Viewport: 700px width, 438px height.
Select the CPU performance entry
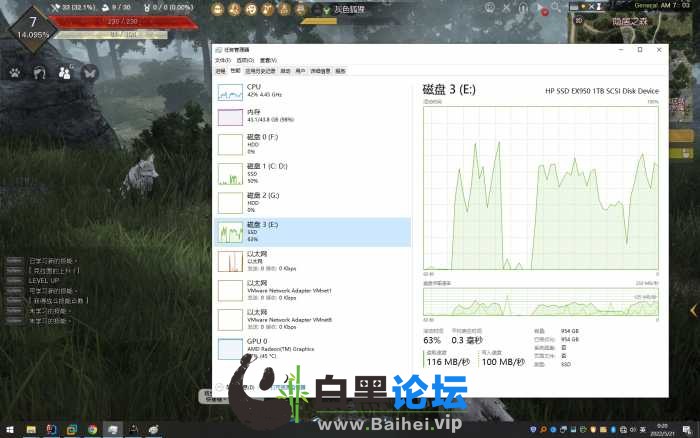coord(313,92)
